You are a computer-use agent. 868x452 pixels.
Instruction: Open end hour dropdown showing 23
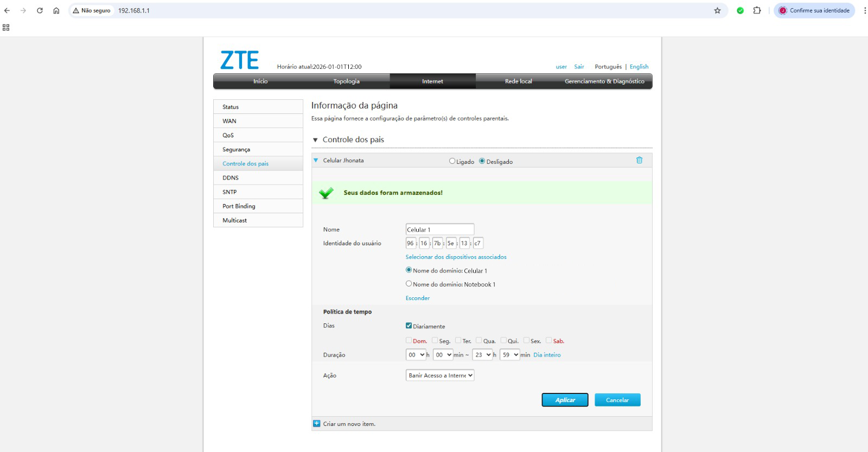(x=482, y=355)
